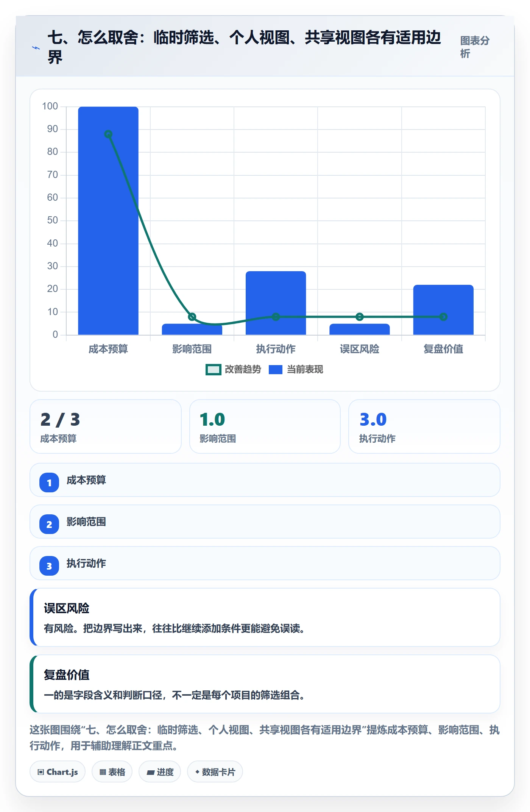Image resolution: width=530 pixels, height=812 pixels.
Task: Click the 进度 tag
Action: 160,771
